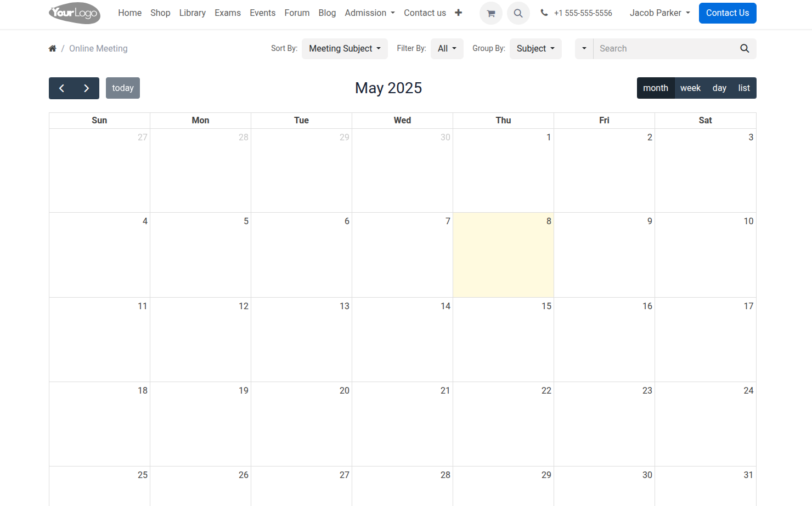Click the YourLogo site logo
This screenshot has width=812, height=506.
pyautogui.click(x=75, y=13)
